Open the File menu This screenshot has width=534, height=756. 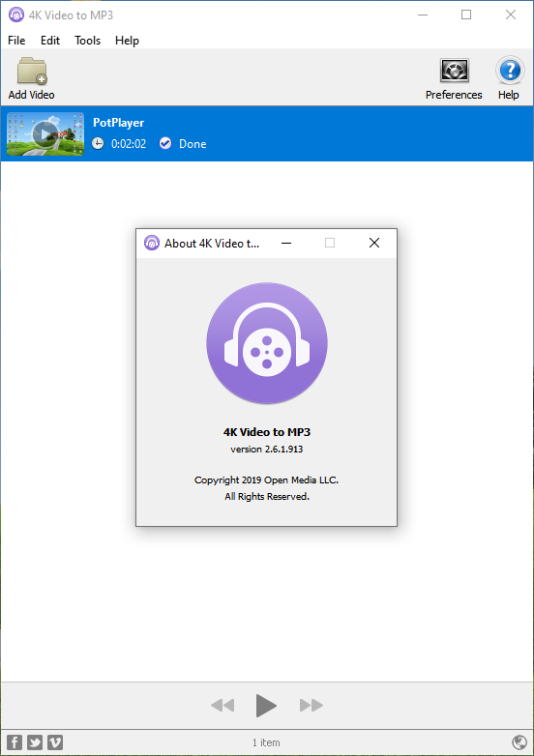pyautogui.click(x=16, y=41)
